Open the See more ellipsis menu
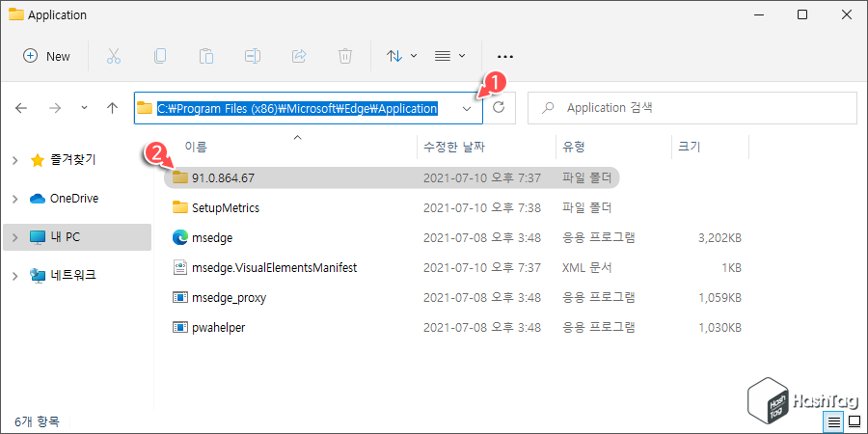Screen dimensions: 868x434 (x=504, y=57)
